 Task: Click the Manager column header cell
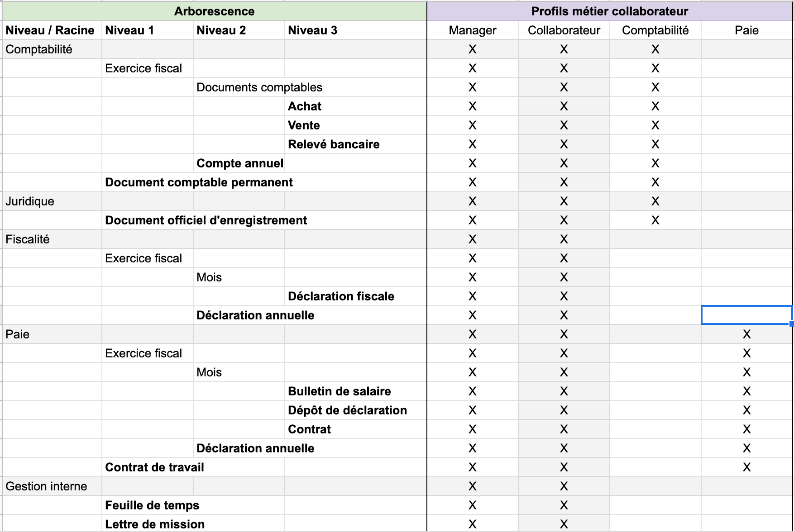[472, 30]
